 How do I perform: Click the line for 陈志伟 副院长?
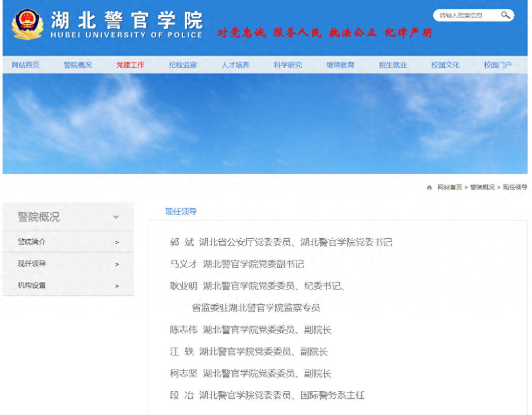pyautogui.click(x=250, y=329)
